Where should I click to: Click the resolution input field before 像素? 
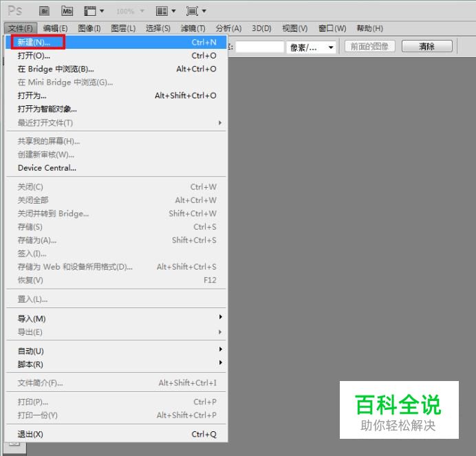coord(260,47)
